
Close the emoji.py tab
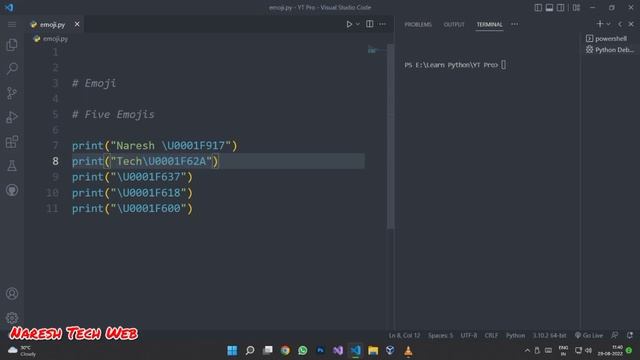point(77,24)
